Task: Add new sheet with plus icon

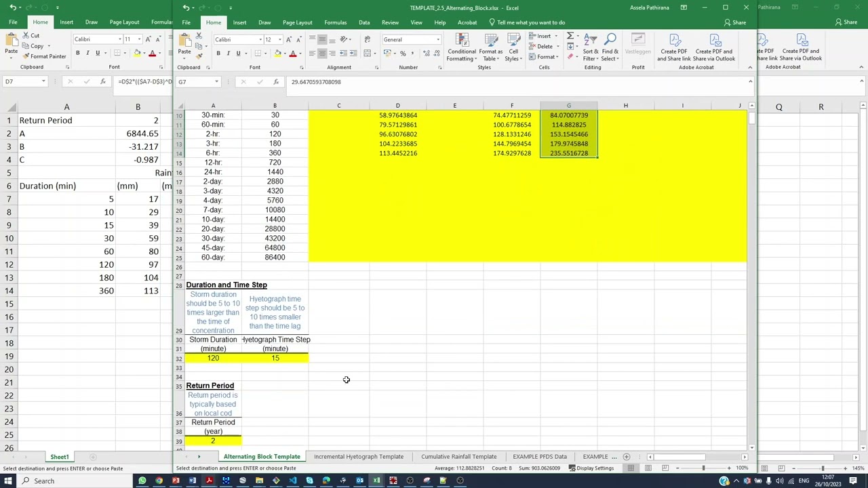Action: click(x=627, y=457)
